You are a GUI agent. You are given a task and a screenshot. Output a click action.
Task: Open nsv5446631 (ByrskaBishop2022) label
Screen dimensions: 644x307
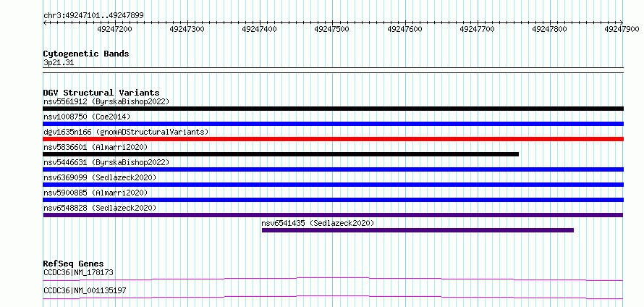tap(106, 162)
